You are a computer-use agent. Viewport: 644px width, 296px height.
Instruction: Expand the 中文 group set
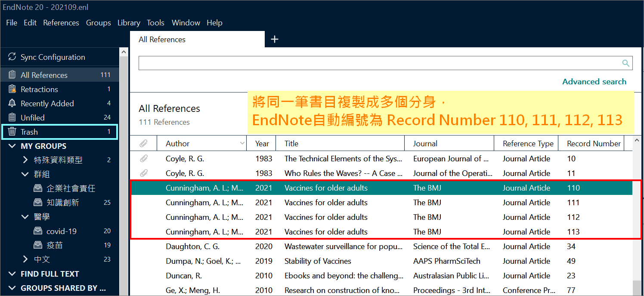[x=25, y=259]
